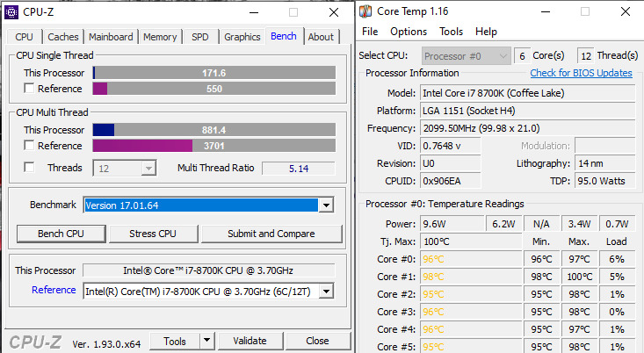Click the Model field Intel Core i7 8700K
Screen dimensions: 644x353
pyautogui.click(x=528, y=93)
